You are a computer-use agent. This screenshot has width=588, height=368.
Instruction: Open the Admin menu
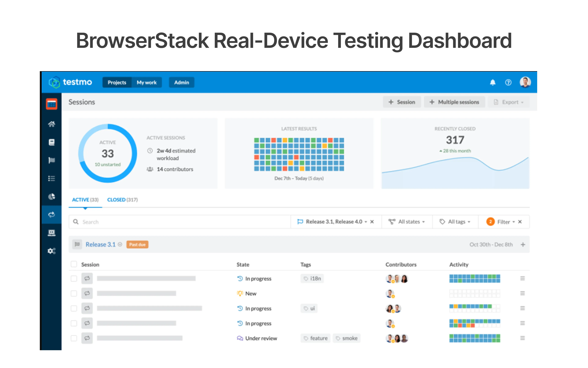181,82
